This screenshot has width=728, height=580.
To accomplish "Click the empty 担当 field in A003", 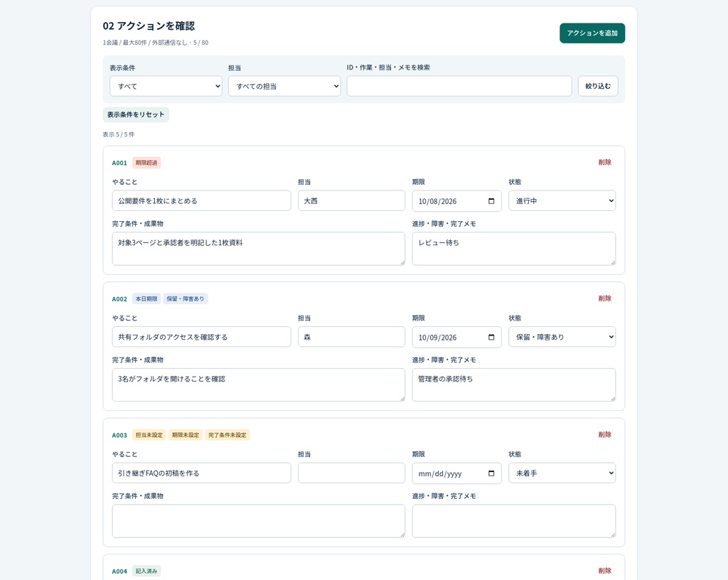I will [351, 473].
